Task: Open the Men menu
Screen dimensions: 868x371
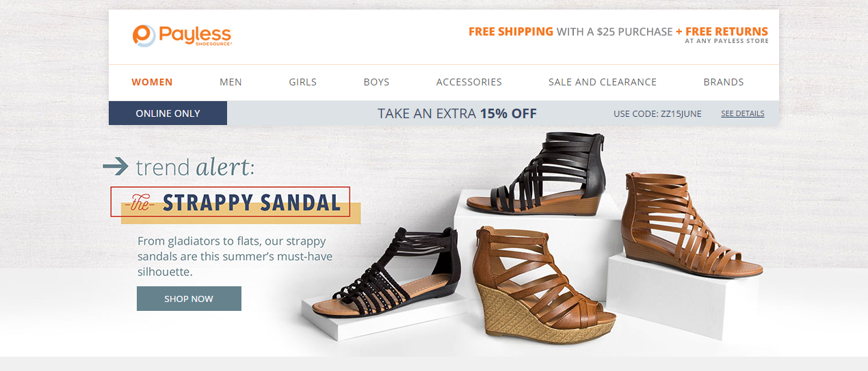Action: (x=231, y=82)
